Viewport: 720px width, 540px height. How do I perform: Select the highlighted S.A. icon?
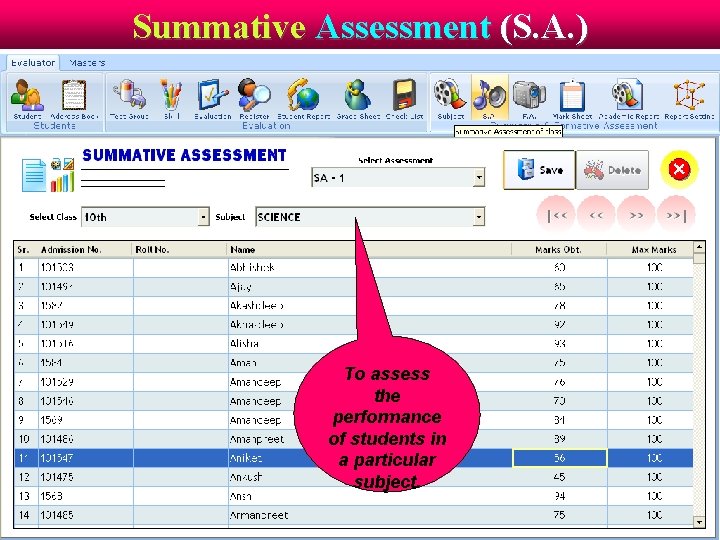(x=489, y=98)
